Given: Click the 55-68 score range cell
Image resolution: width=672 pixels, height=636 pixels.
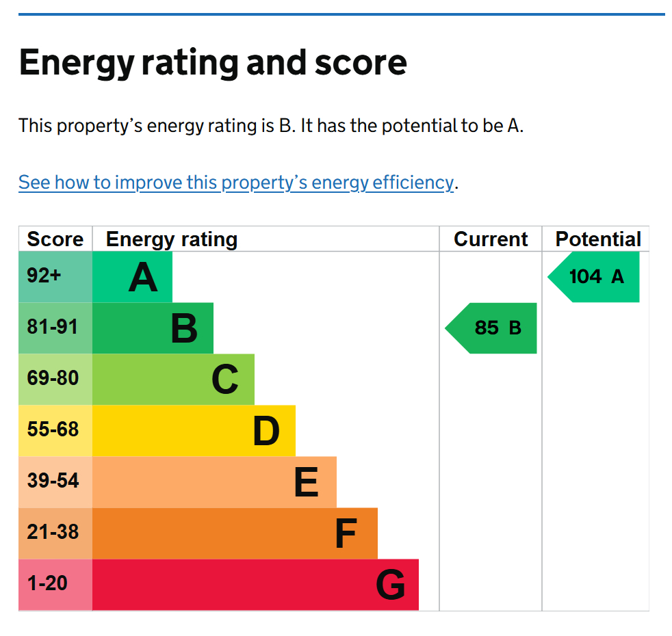Looking at the screenshot, I should tap(55, 431).
